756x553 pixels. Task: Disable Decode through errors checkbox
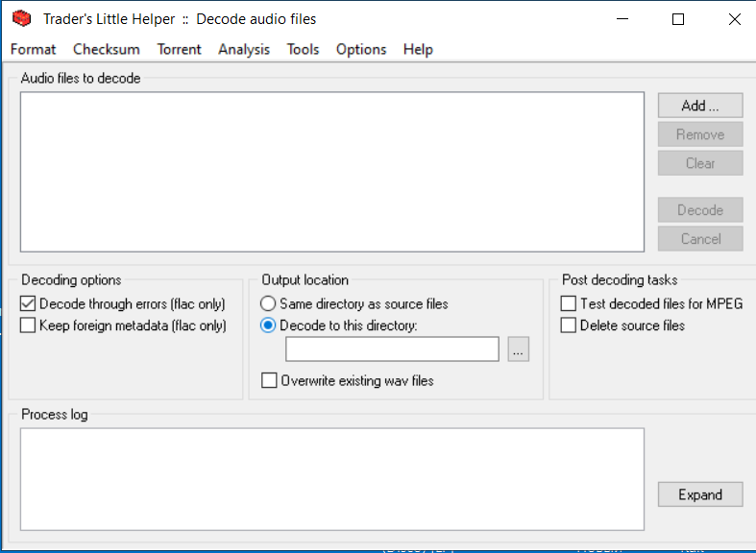28,304
